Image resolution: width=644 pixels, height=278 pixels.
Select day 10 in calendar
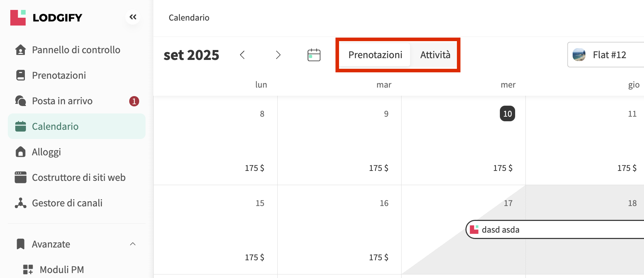point(507,114)
